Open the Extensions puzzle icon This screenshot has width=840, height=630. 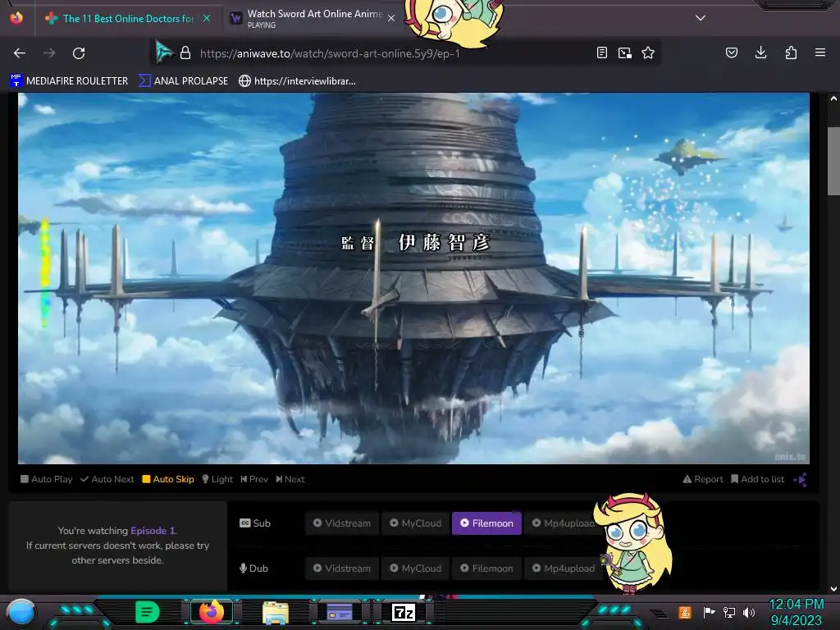791,52
